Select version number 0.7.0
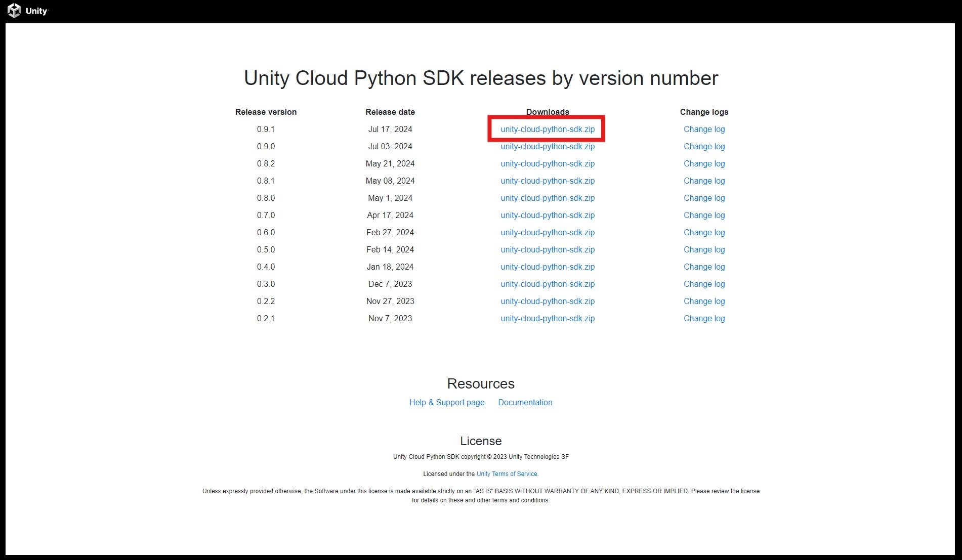This screenshot has width=962, height=560. click(x=266, y=215)
